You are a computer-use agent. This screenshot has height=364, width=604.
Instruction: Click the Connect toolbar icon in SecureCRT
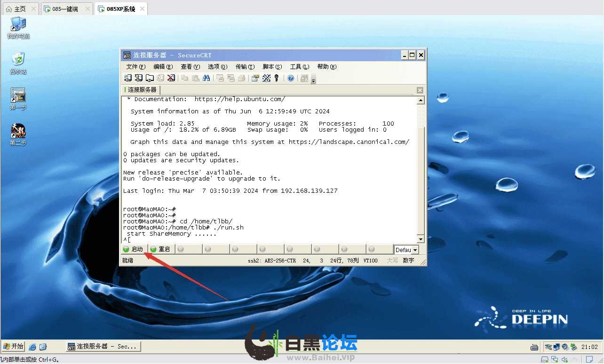pos(128,78)
